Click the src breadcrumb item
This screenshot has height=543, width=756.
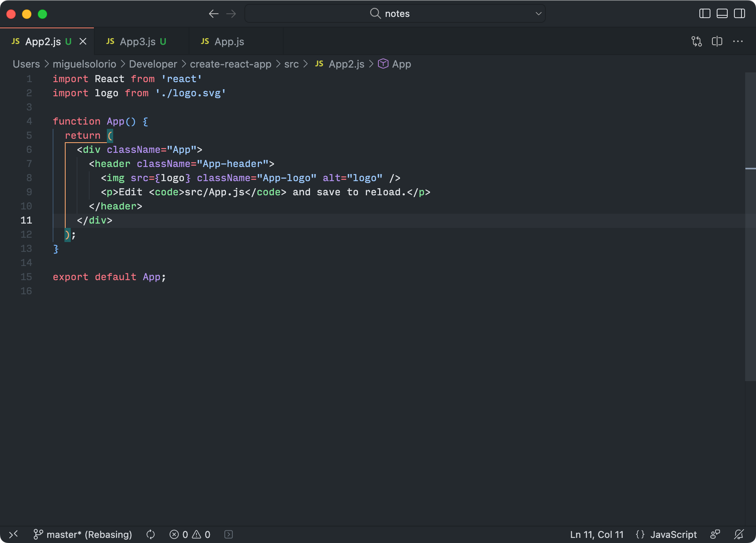pyautogui.click(x=292, y=64)
